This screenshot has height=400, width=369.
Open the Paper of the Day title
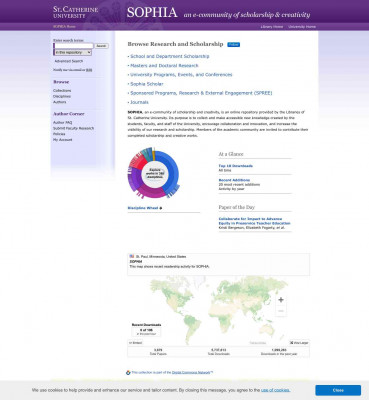(x=254, y=221)
